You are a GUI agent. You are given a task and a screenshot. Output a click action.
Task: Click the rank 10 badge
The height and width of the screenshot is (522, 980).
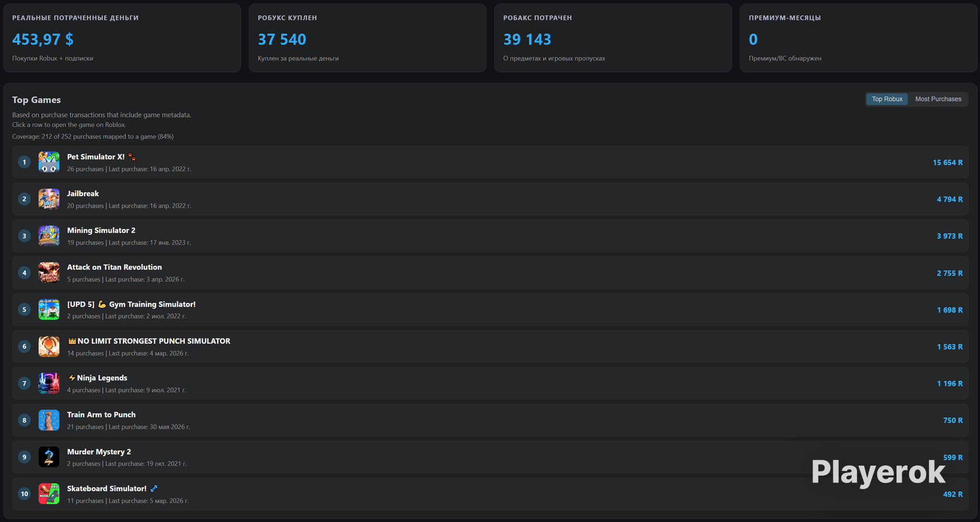coord(25,494)
